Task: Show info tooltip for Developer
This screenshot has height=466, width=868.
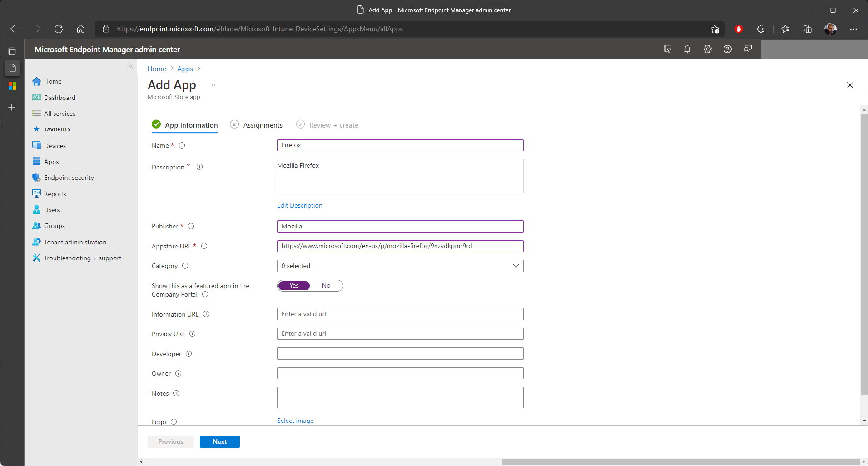Action: (188, 354)
